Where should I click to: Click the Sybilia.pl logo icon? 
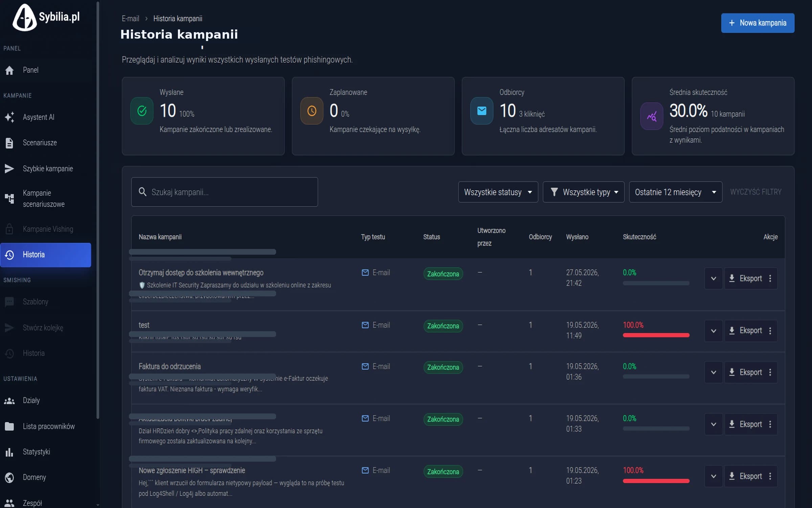(x=24, y=17)
